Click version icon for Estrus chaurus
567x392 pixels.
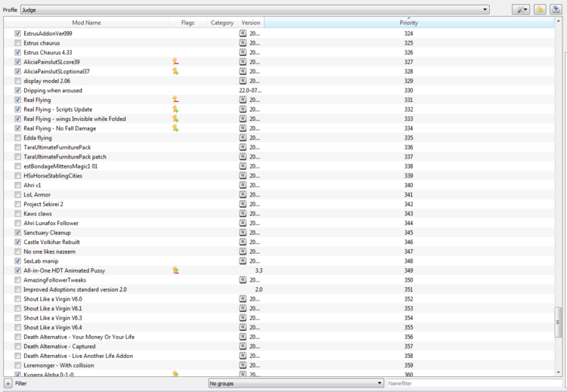tap(243, 42)
